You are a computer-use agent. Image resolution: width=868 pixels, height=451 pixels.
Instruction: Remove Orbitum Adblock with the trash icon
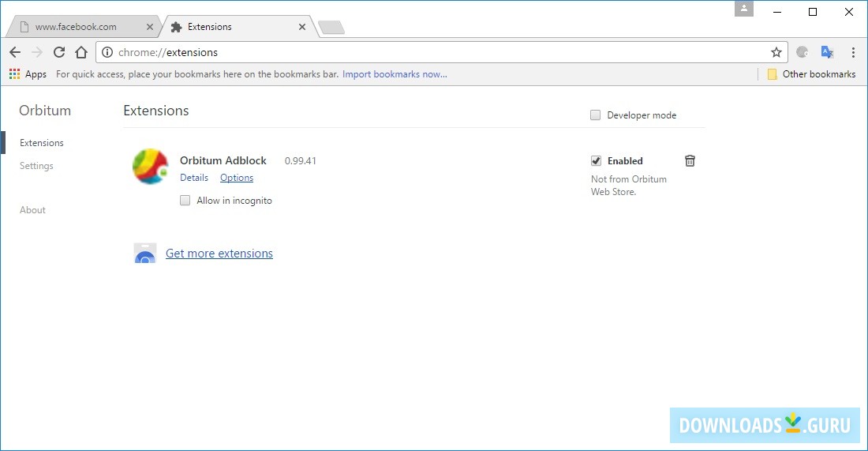pos(690,160)
